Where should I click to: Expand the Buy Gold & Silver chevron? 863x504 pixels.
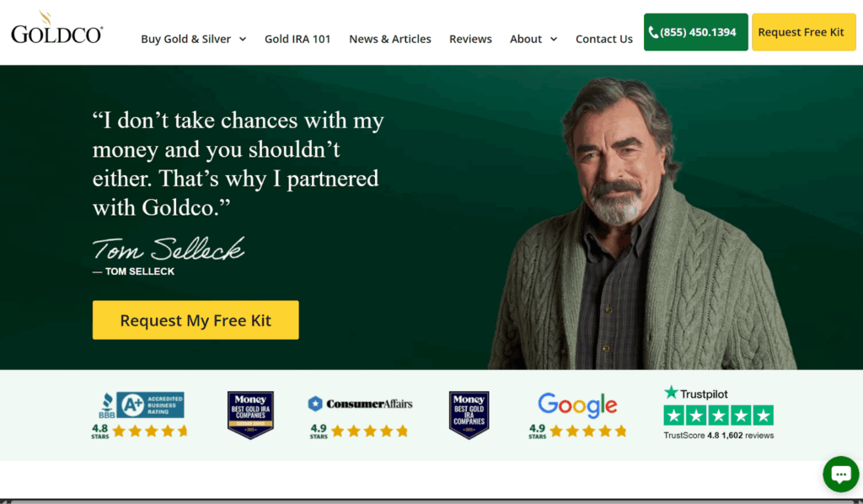[243, 39]
